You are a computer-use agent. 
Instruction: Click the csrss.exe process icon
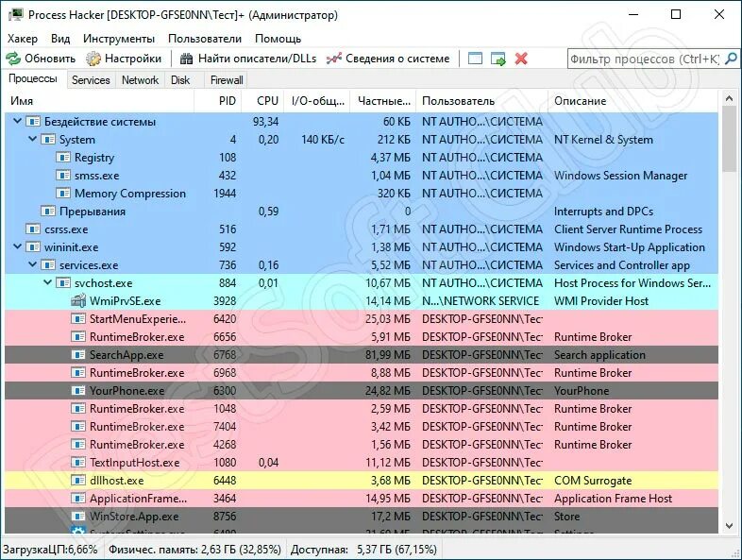[33, 229]
